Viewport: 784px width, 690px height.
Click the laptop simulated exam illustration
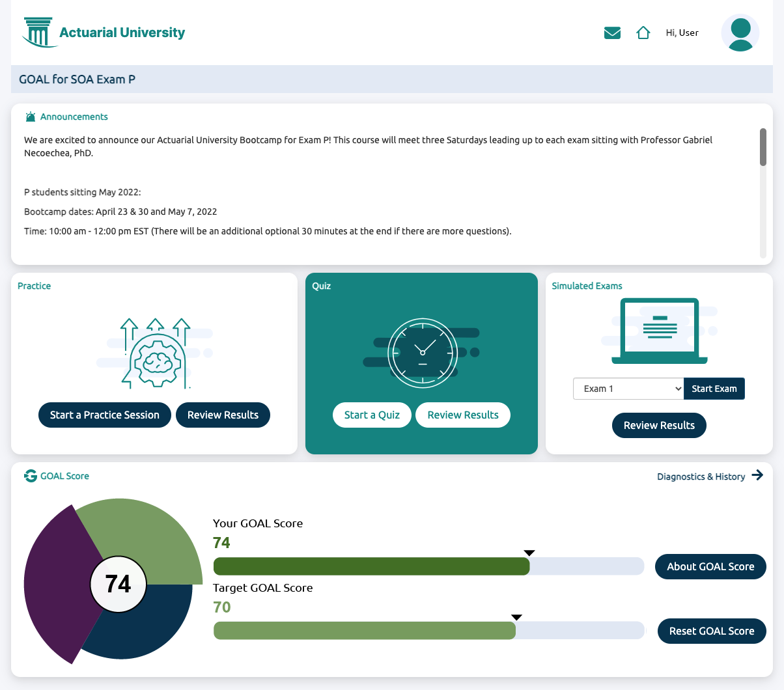tap(660, 331)
